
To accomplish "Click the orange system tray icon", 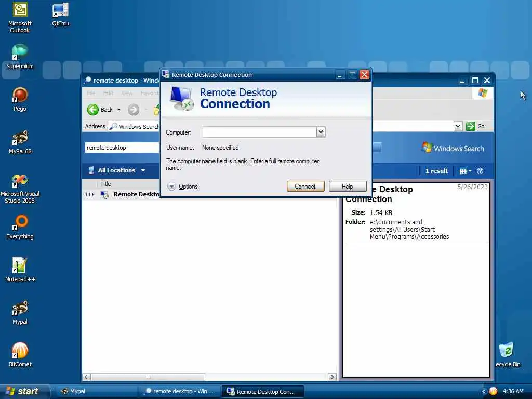I will [493, 391].
